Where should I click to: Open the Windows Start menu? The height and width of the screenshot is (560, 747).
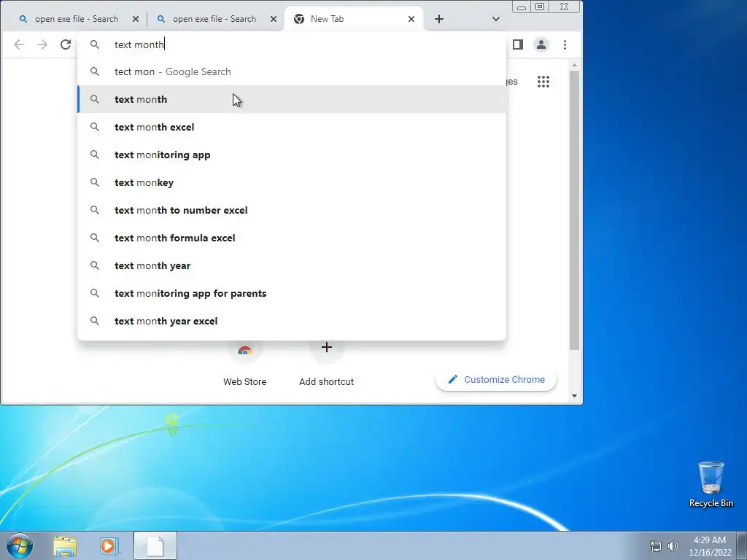pos(20,545)
